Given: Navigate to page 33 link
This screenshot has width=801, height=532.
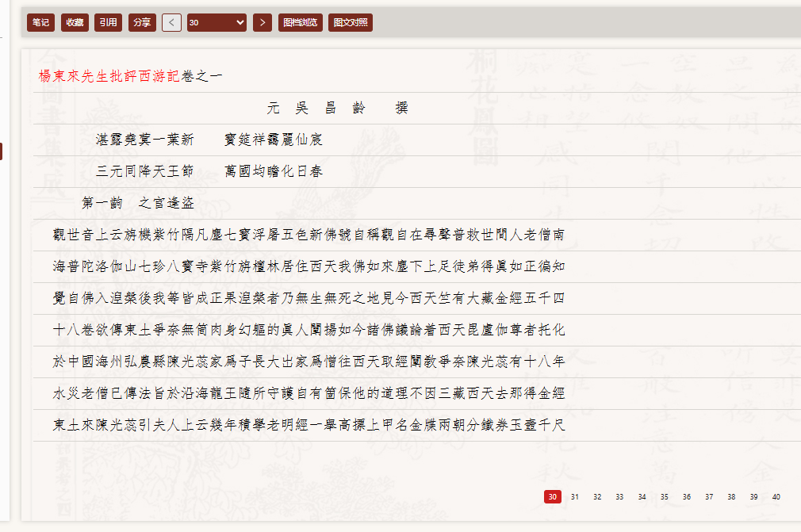Looking at the screenshot, I should 619,497.
